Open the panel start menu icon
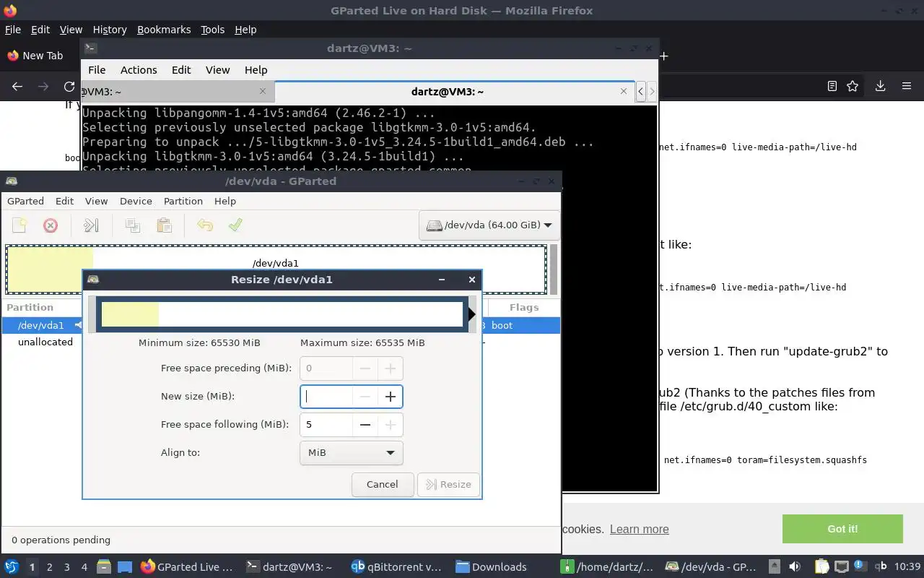The width and height of the screenshot is (924, 578). [x=12, y=566]
